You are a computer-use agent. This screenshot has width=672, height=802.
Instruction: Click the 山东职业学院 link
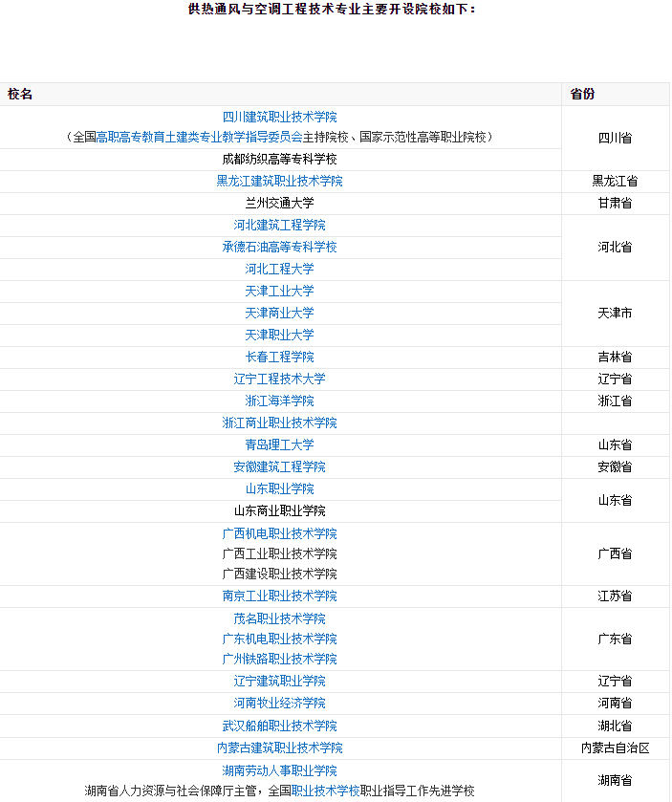point(279,489)
